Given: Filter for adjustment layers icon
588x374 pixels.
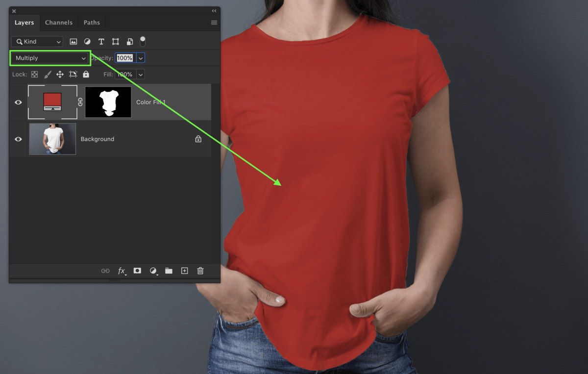Looking at the screenshot, I should pyautogui.click(x=87, y=42).
